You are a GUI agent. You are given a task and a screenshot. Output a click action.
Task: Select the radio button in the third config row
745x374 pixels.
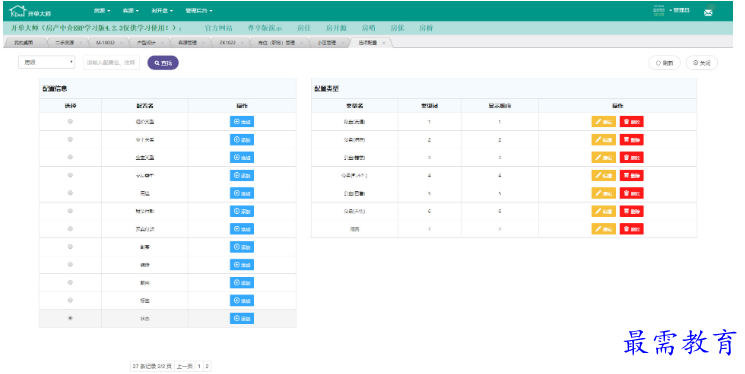click(70, 157)
